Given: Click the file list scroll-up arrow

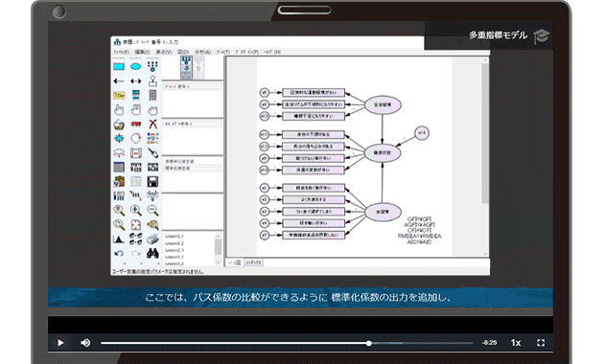Looking at the screenshot, I should click(218, 236).
